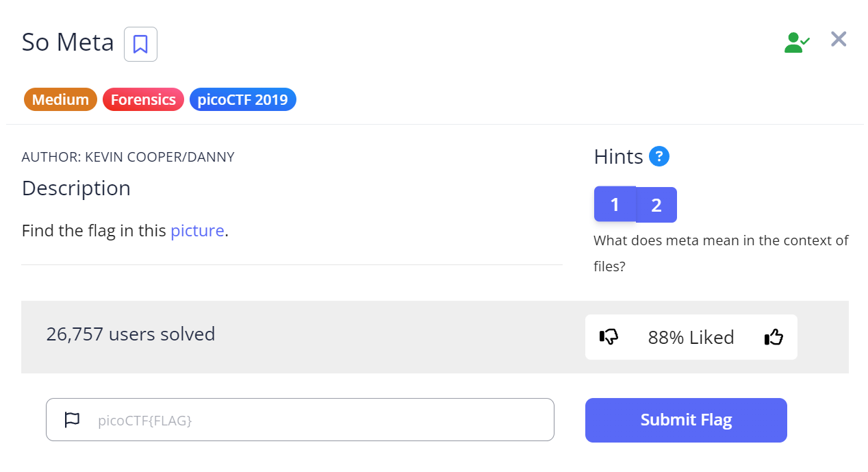Select the Forensics category tag

(143, 100)
